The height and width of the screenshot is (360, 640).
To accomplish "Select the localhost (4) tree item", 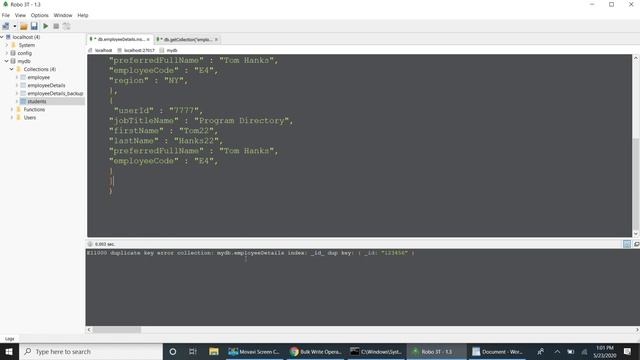I will [x=26, y=37].
